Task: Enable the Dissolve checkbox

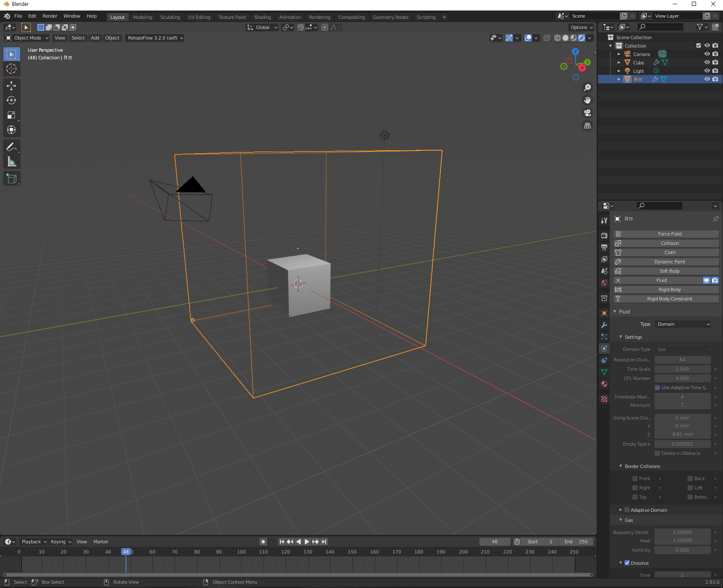Action: pyautogui.click(x=627, y=563)
